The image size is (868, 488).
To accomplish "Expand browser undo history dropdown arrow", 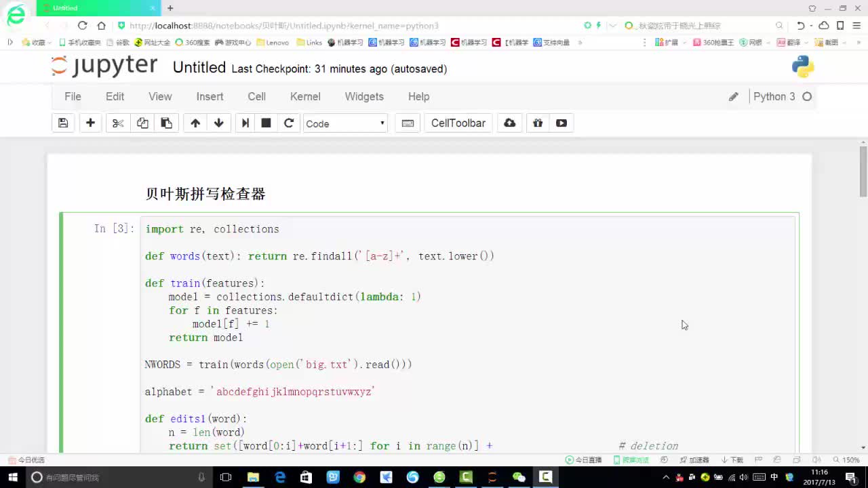I will [811, 26].
